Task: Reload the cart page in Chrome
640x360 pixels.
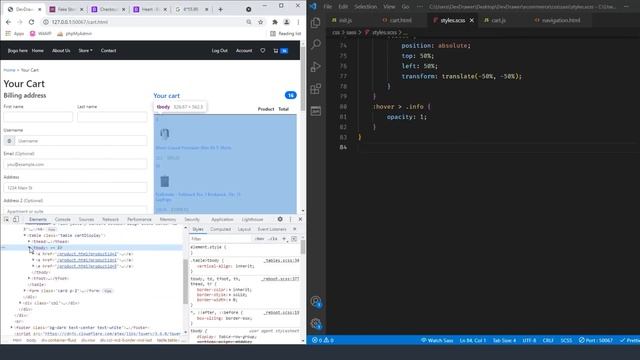Action: [x=31, y=22]
